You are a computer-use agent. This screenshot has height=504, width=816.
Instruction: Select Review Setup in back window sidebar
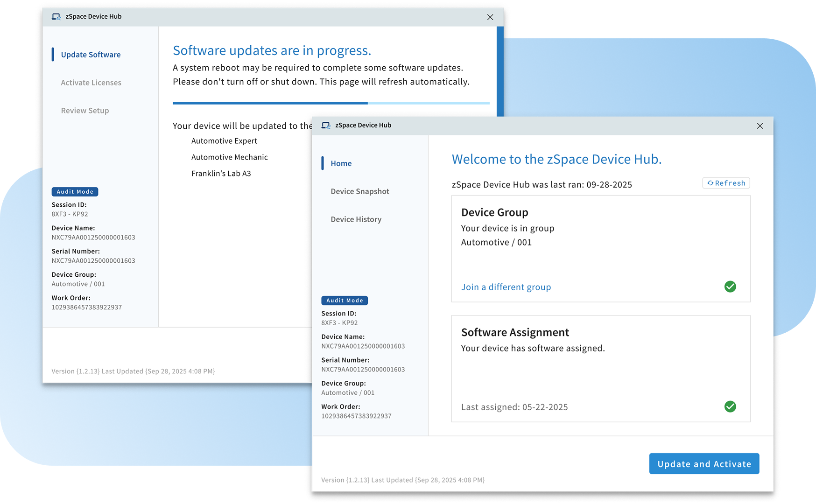(85, 111)
